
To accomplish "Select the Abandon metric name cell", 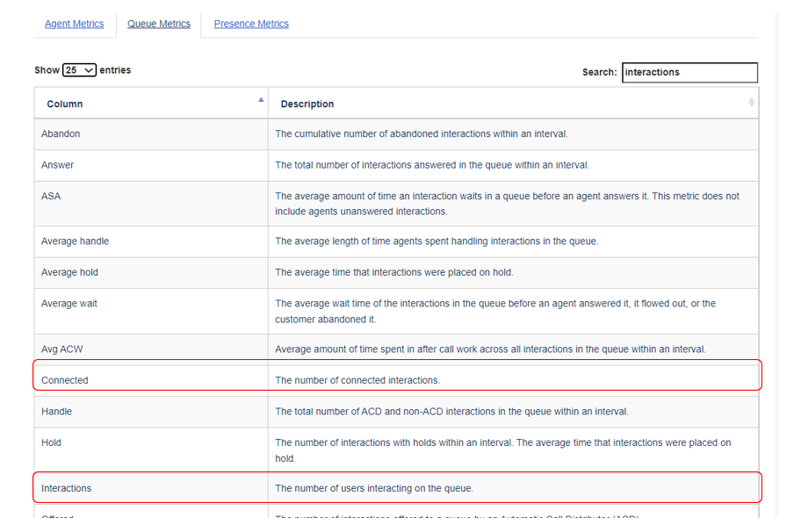I will point(61,133).
